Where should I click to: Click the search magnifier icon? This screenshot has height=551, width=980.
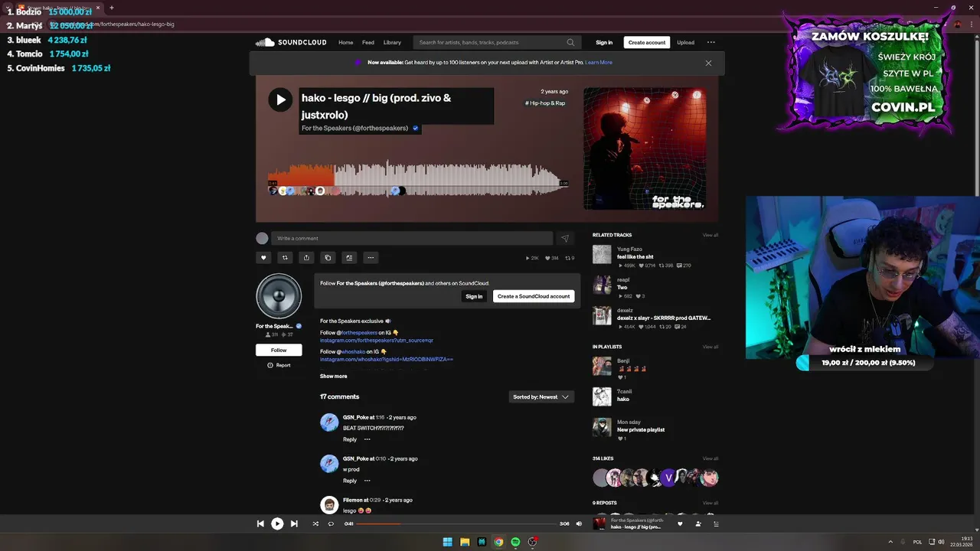(x=570, y=42)
